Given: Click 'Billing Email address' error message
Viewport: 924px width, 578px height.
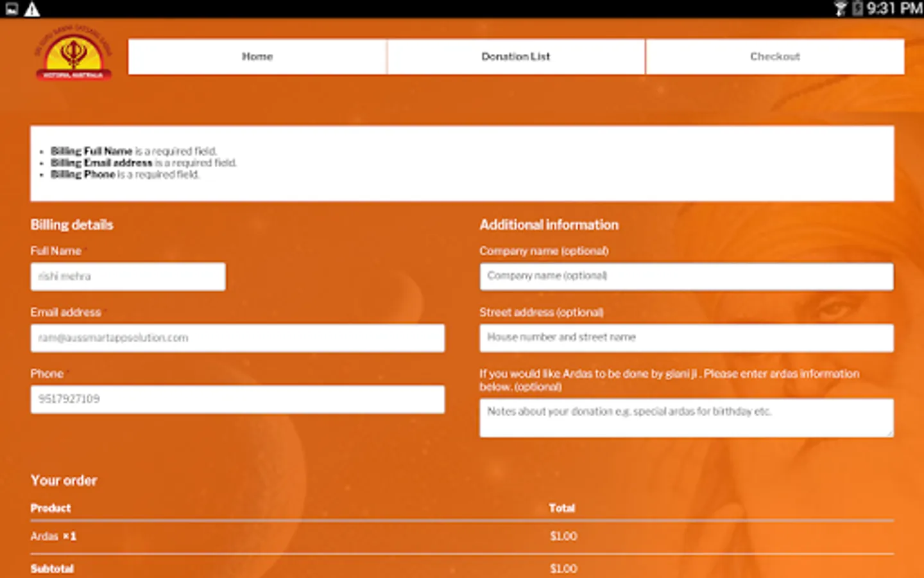Looking at the screenshot, I should 144,163.
